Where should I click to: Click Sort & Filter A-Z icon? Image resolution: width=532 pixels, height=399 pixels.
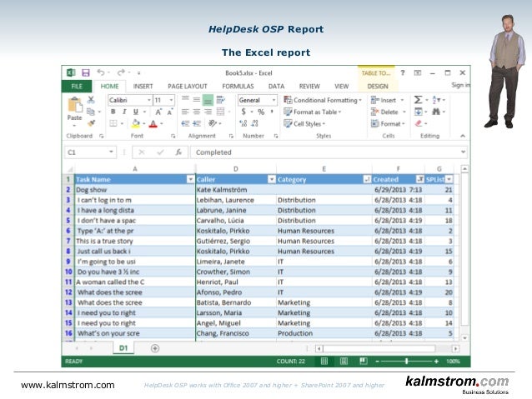tap(436, 100)
